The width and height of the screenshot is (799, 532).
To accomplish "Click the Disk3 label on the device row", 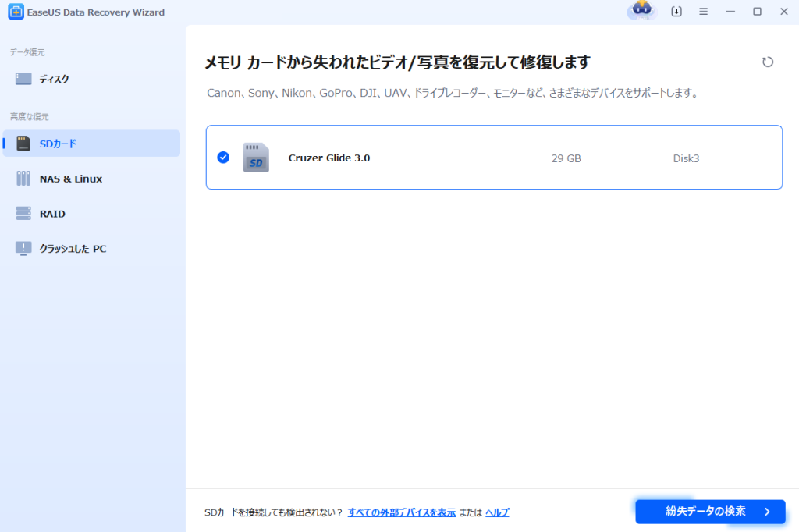I will pos(686,157).
